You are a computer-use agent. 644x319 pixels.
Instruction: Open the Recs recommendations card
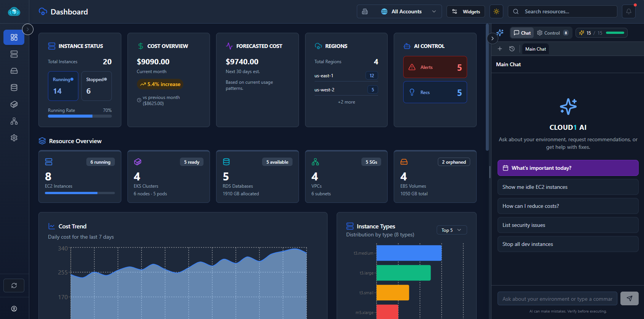435,92
